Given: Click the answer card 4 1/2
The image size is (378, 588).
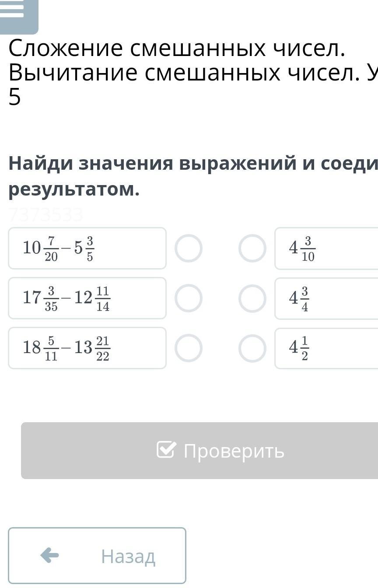Looking at the screenshot, I should pos(326,348).
